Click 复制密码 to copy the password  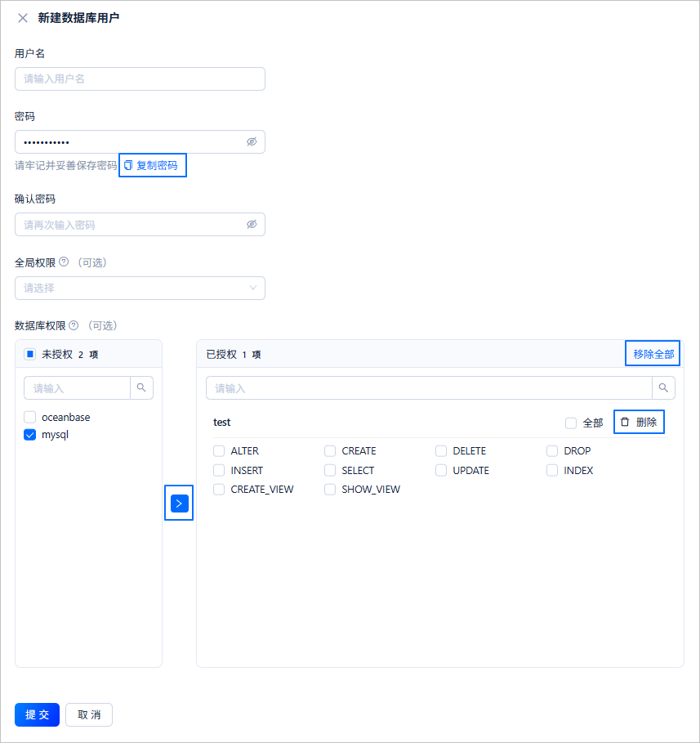coord(151,165)
